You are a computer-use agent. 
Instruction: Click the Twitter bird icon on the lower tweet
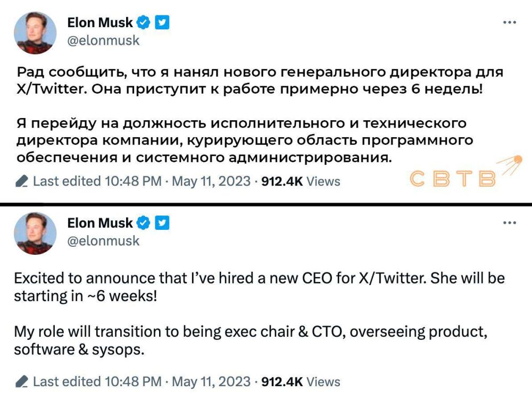click(161, 223)
